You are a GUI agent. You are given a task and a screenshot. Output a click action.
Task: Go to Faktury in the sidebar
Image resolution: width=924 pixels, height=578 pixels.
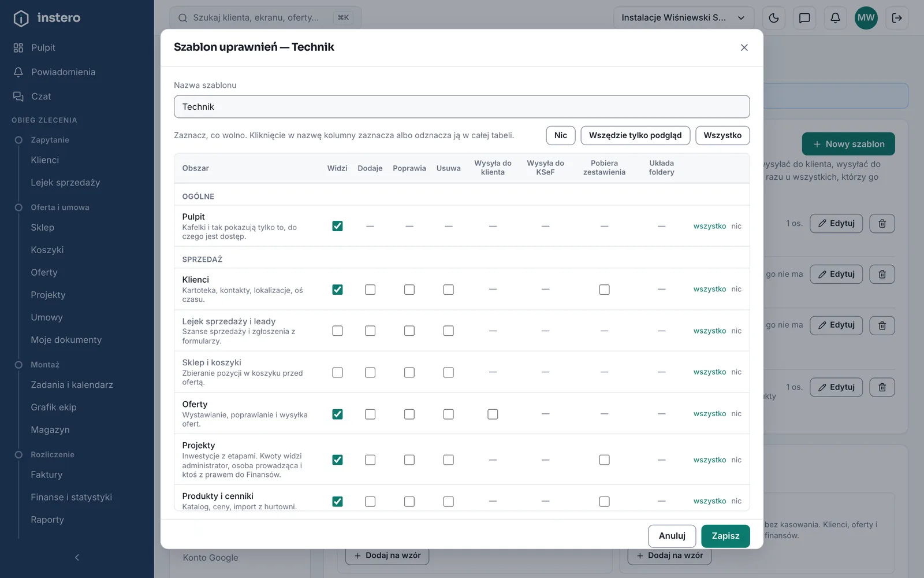(x=46, y=475)
